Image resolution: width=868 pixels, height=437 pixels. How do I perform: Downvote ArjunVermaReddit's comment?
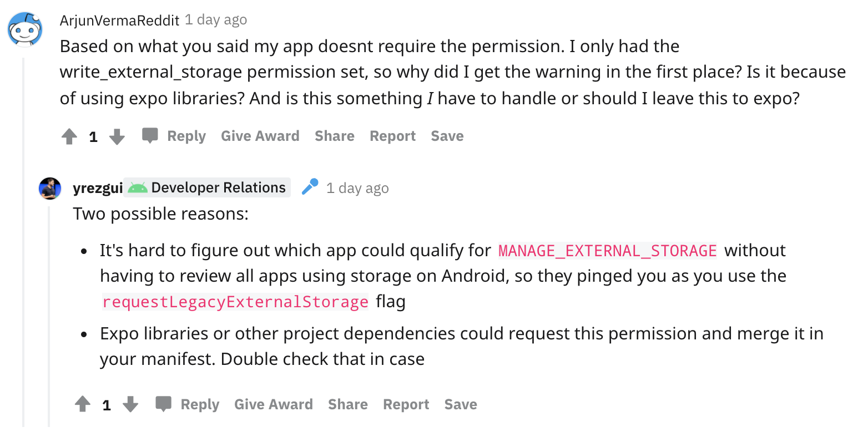[117, 136]
